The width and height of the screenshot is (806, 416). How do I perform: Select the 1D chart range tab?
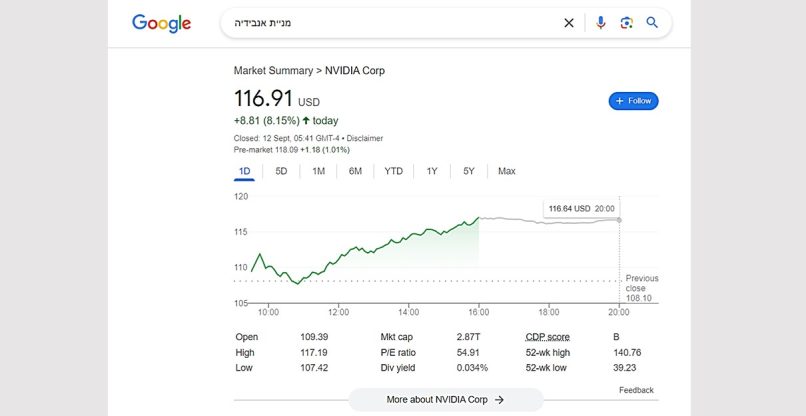(244, 171)
